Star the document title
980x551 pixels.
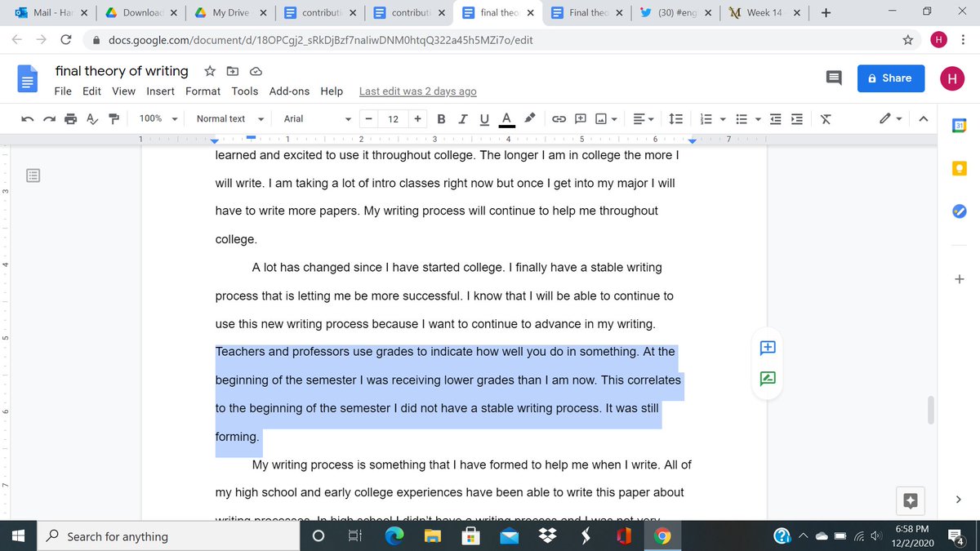[210, 71]
